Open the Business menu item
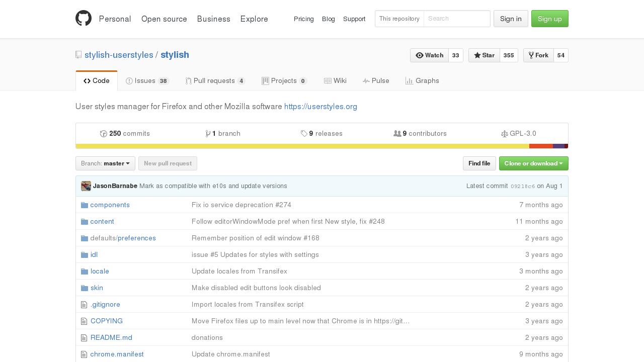This screenshot has width=644, height=362. coord(214,19)
